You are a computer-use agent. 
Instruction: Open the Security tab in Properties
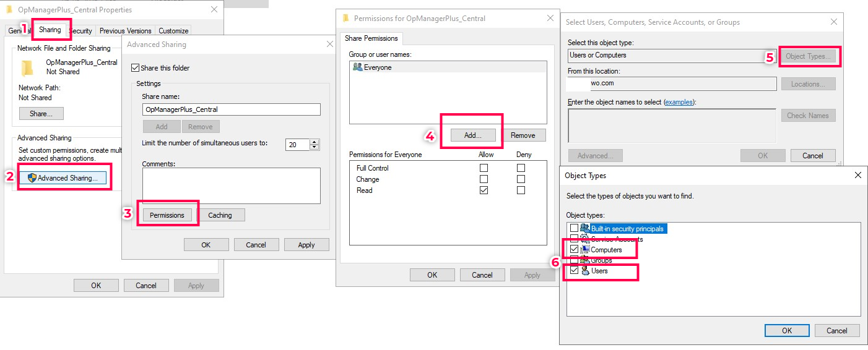point(81,30)
